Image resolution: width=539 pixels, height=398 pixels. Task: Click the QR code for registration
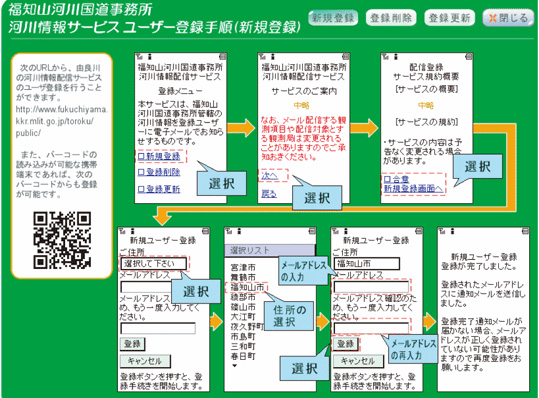coord(62,240)
